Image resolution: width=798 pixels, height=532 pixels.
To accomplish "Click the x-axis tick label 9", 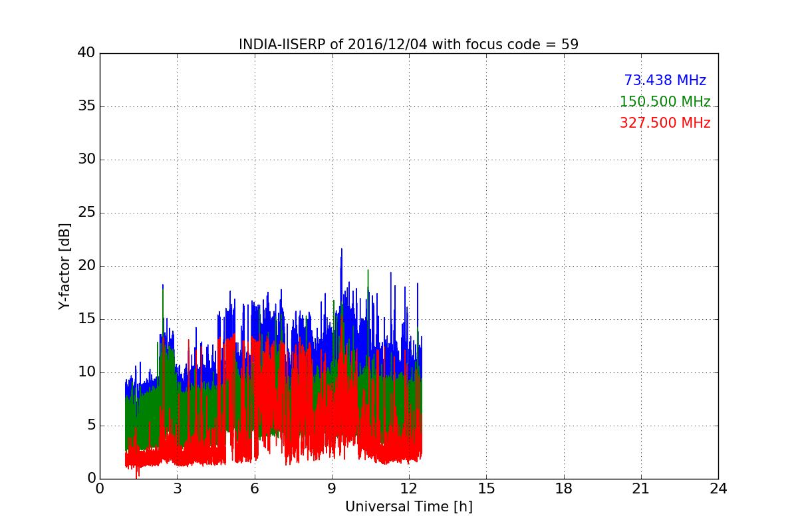I will click(x=332, y=489).
